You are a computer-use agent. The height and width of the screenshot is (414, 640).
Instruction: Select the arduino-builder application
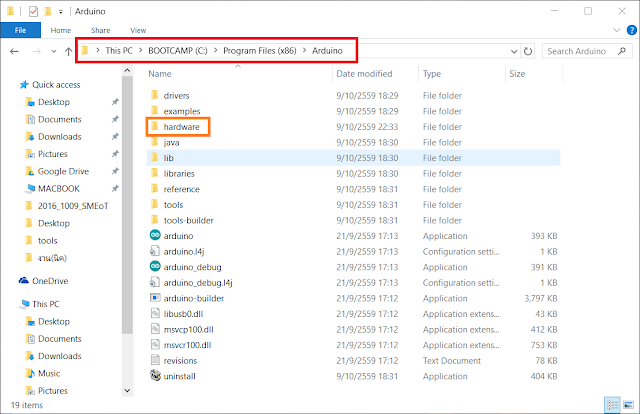(353, 298)
